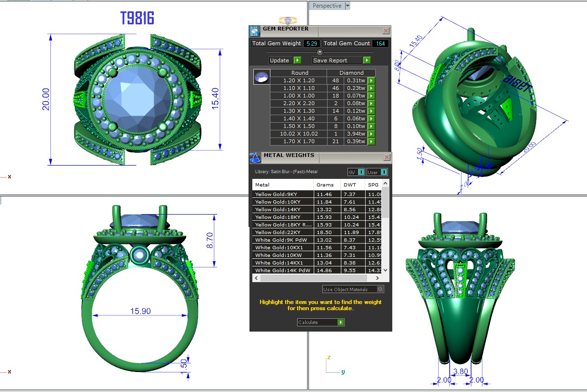Click the Gem Reporter panel icon

[x=255, y=31]
